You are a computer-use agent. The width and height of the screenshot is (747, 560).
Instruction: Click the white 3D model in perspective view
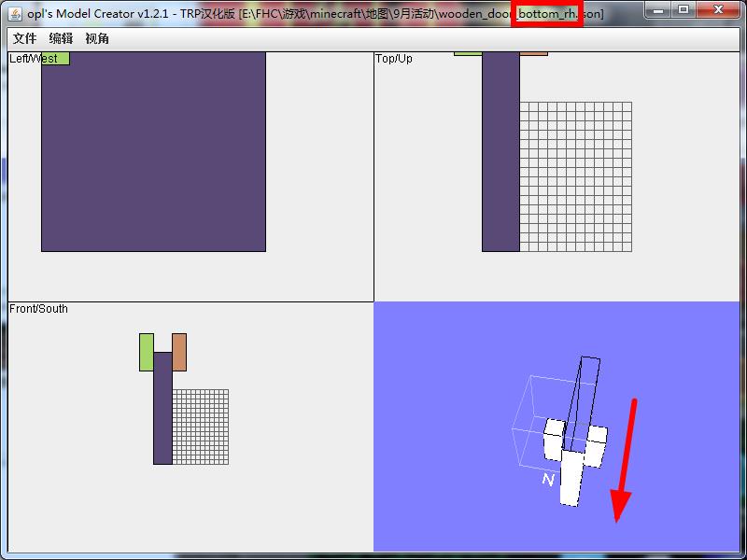click(x=571, y=476)
